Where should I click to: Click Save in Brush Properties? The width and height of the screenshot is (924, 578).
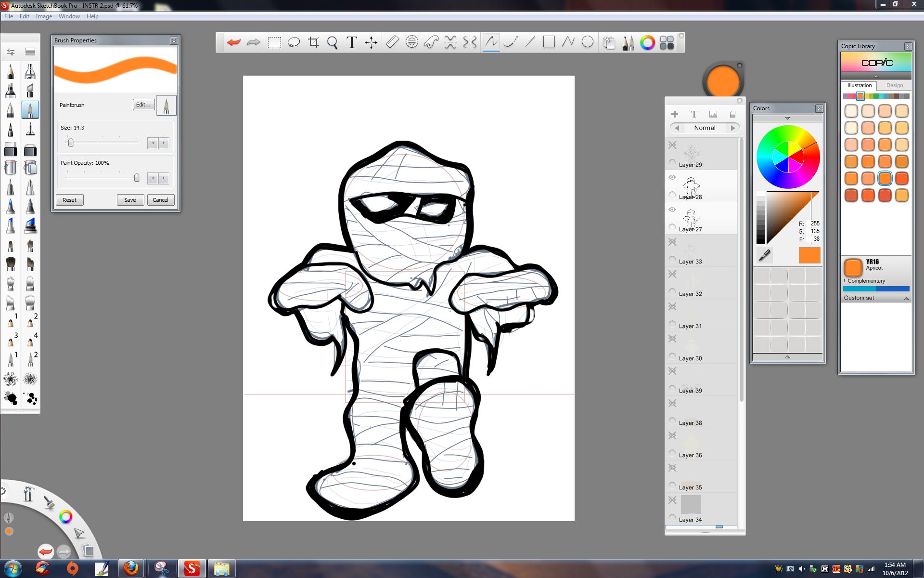point(130,200)
